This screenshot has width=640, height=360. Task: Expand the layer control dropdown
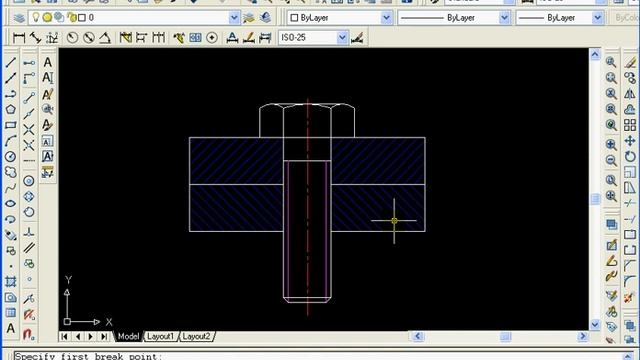[234, 18]
